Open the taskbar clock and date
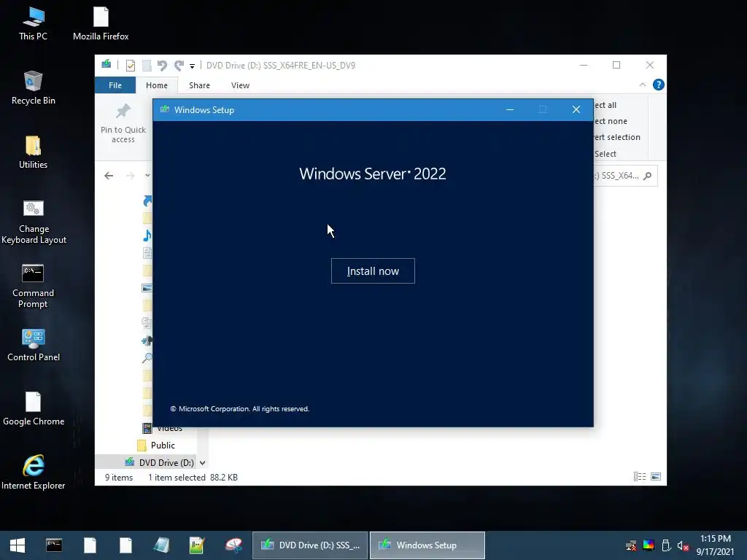This screenshot has width=747, height=560. pyautogui.click(x=715, y=545)
